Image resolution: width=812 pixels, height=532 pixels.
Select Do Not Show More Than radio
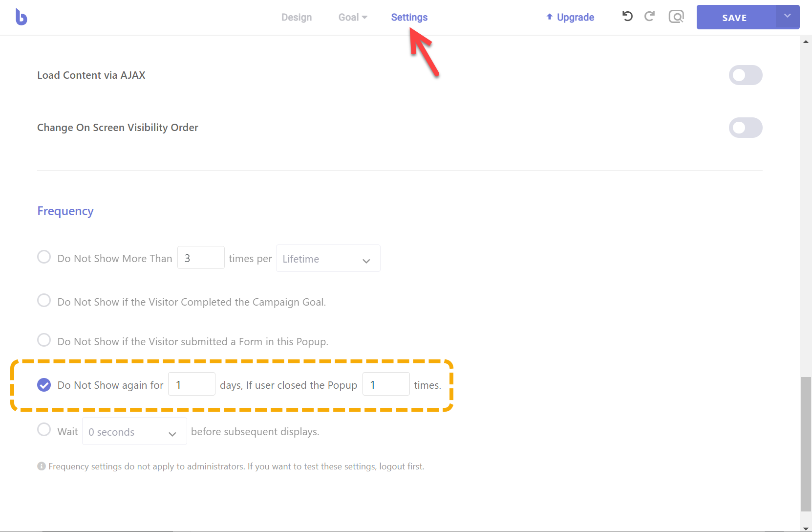coord(44,257)
